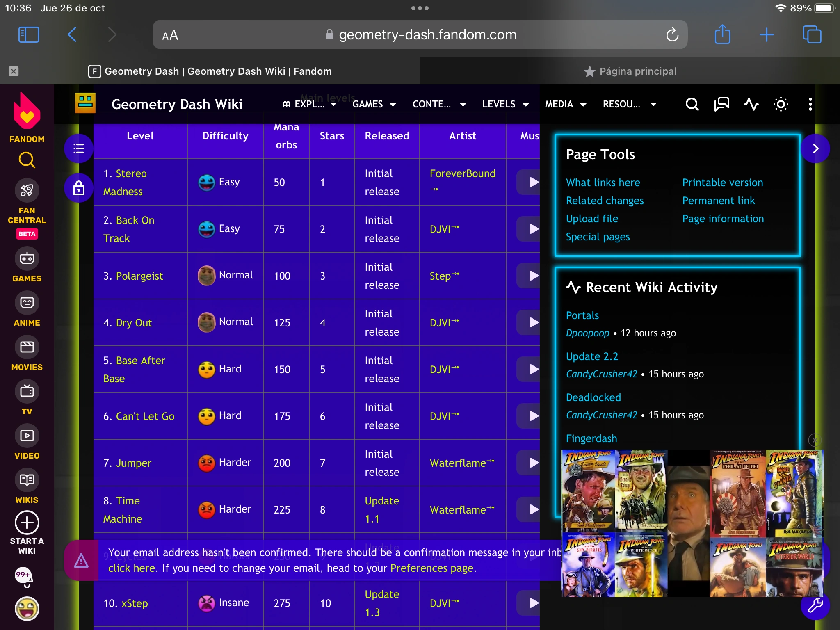
Task: Toggle the Safari sidebar button
Action: (x=29, y=35)
